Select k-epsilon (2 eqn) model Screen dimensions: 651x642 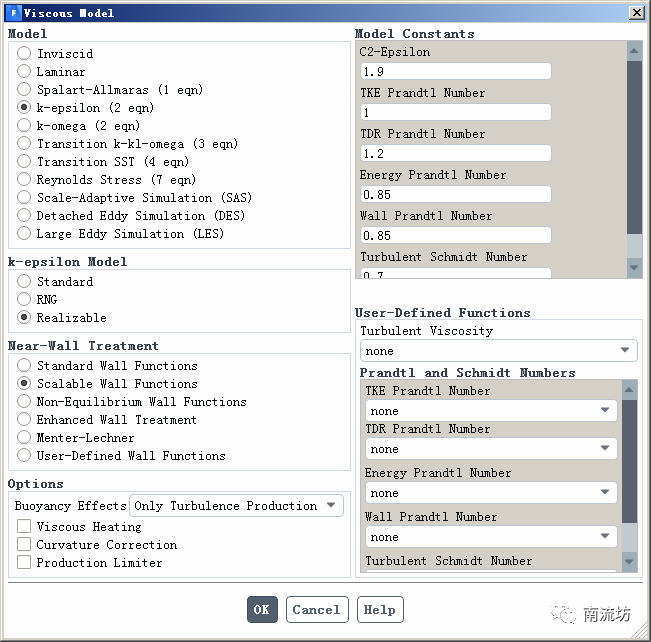[24, 107]
